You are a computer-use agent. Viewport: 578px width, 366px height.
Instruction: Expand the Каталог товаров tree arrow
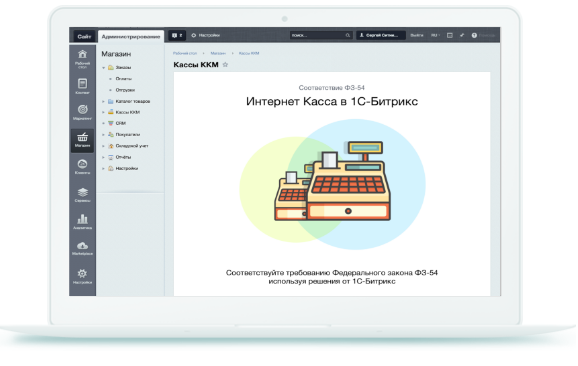tap(104, 101)
